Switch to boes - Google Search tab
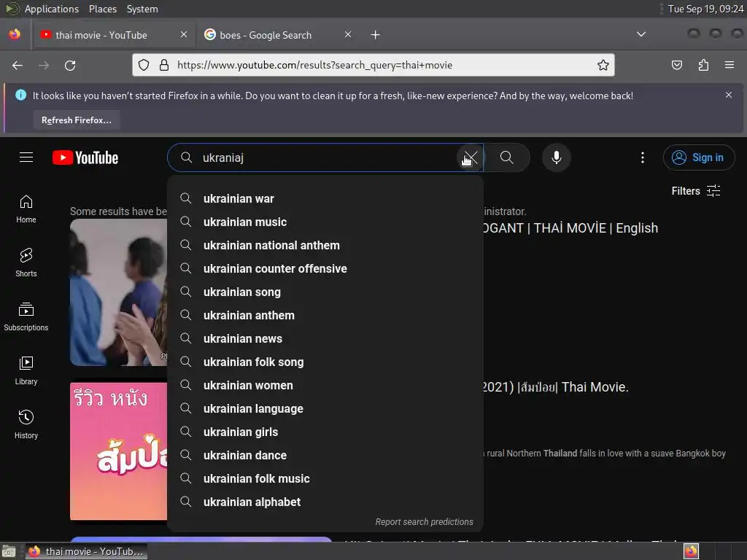 [x=278, y=35]
